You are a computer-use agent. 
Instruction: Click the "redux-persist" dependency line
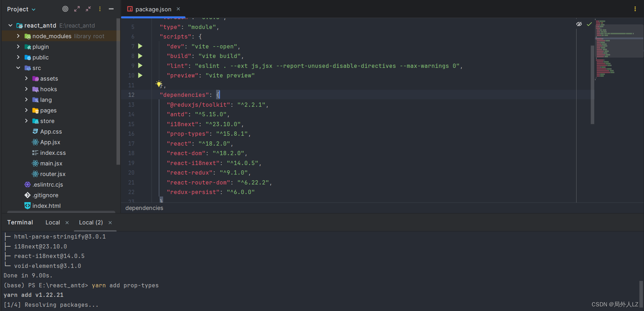coord(210,192)
